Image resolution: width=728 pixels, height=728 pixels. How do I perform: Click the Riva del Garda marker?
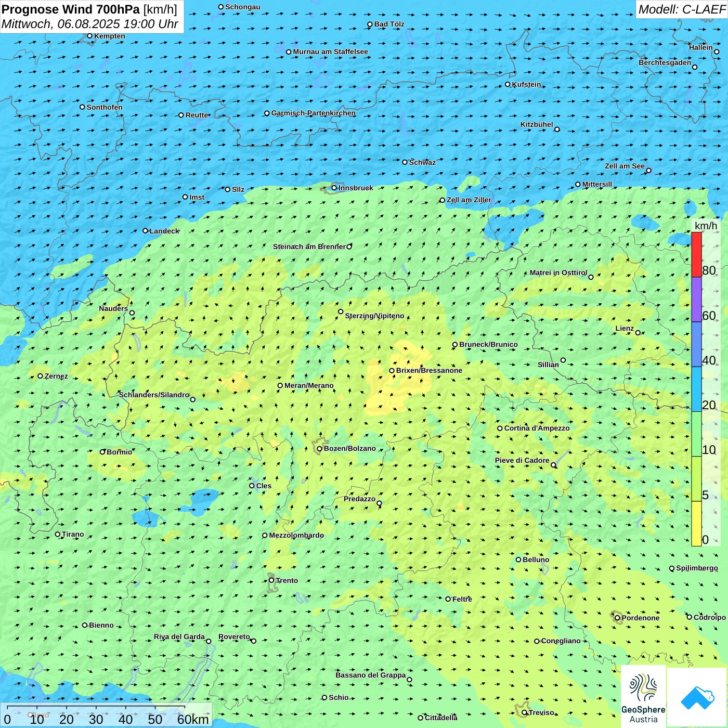pyautogui.click(x=209, y=641)
